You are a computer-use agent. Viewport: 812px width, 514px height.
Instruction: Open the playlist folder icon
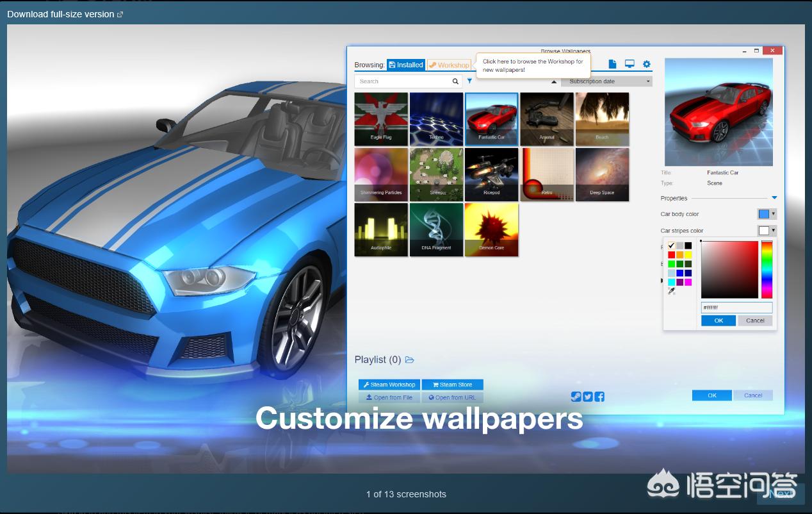pos(410,360)
